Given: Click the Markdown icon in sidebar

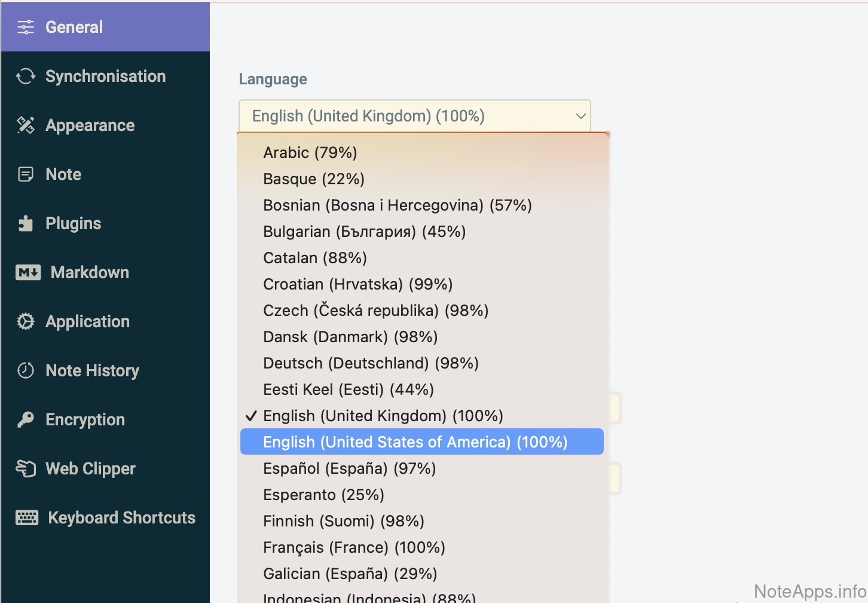Looking at the screenshot, I should [28, 272].
